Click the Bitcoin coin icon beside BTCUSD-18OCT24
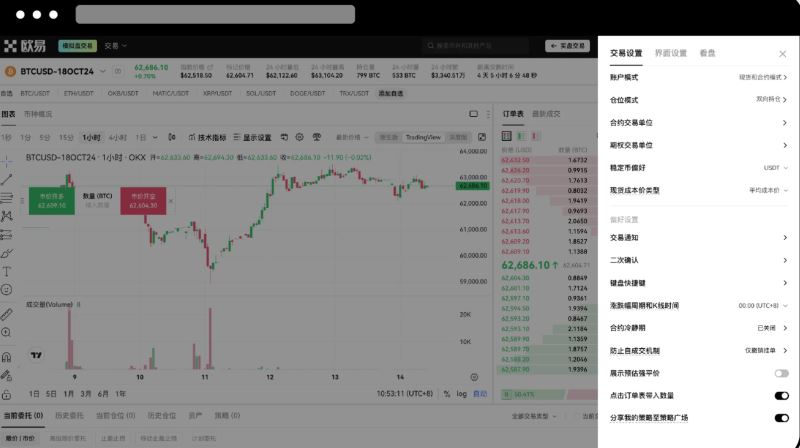 pyautogui.click(x=10, y=71)
